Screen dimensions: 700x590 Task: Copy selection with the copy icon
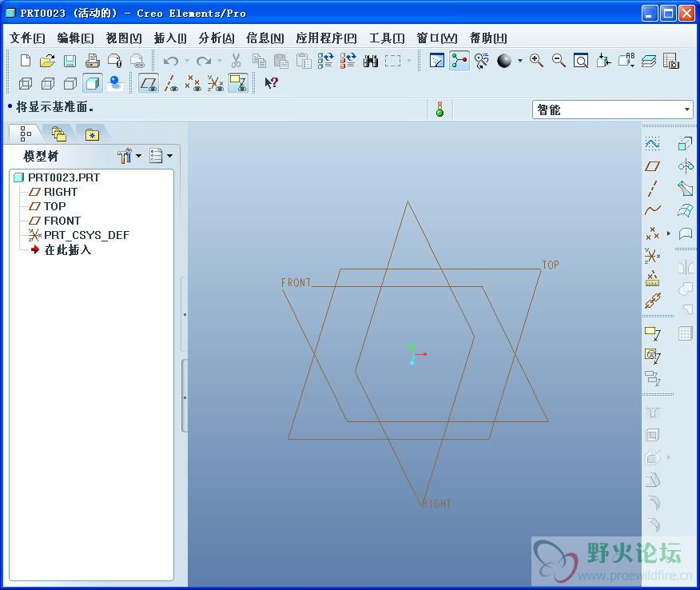click(259, 61)
